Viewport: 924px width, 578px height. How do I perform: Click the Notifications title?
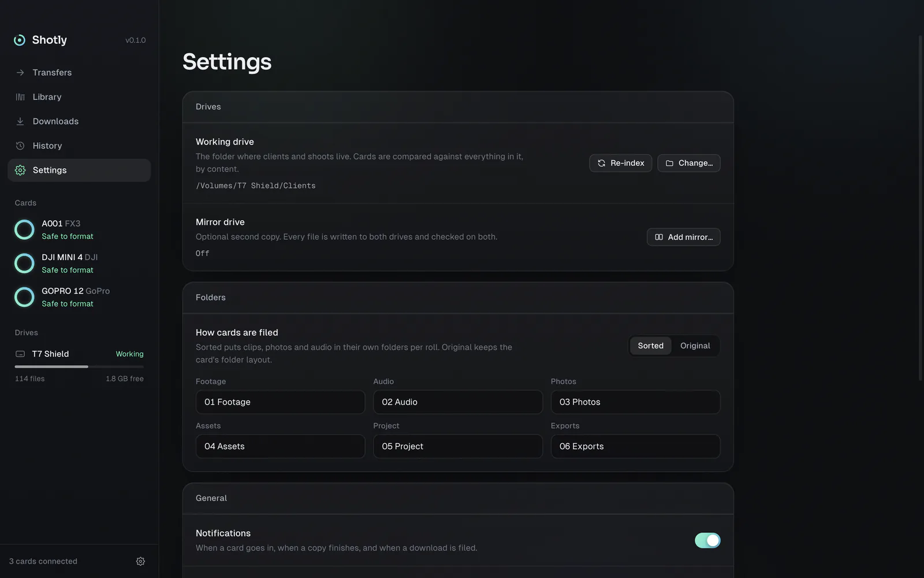point(223,533)
